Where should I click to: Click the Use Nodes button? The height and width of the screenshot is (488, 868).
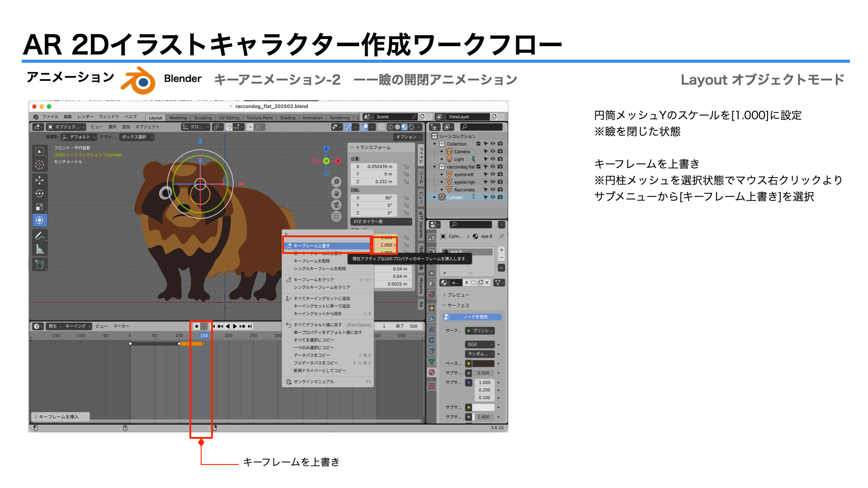(x=472, y=317)
